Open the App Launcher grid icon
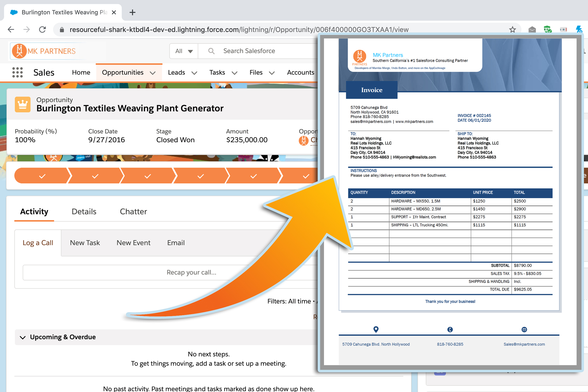The width and height of the screenshot is (588, 392). [17, 72]
